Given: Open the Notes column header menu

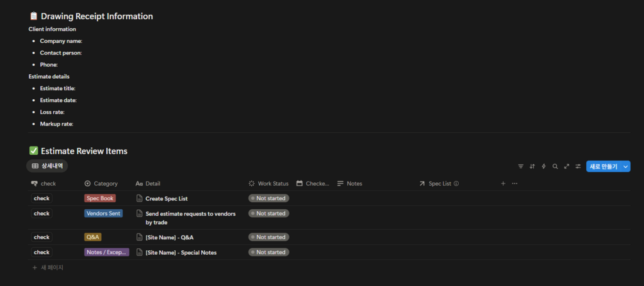Looking at the screenshot, I should tap(350, 184).
